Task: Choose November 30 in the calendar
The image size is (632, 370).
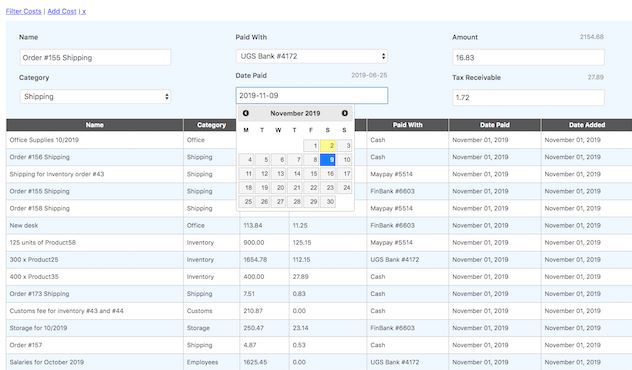Action: (328, 202)
